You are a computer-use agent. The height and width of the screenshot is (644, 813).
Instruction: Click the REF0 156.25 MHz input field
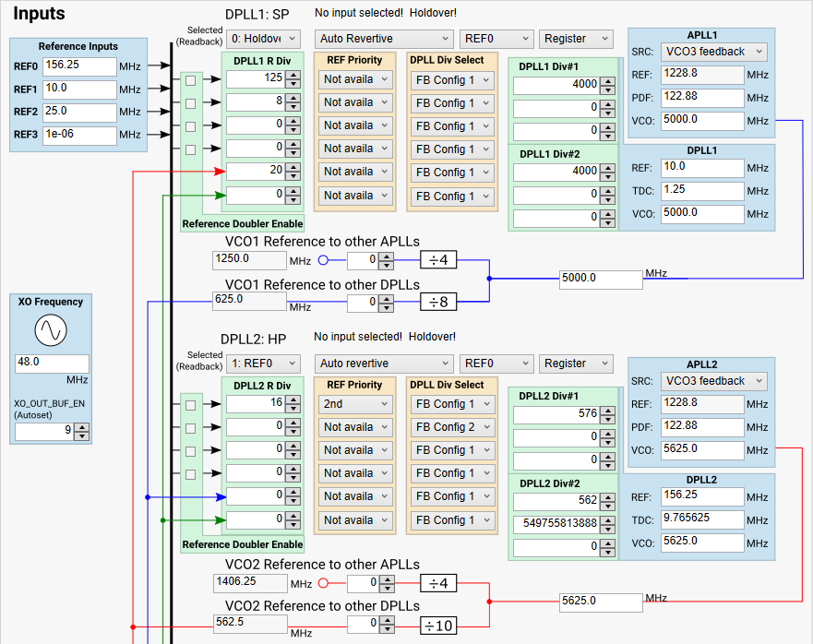[x=78, y=67]
